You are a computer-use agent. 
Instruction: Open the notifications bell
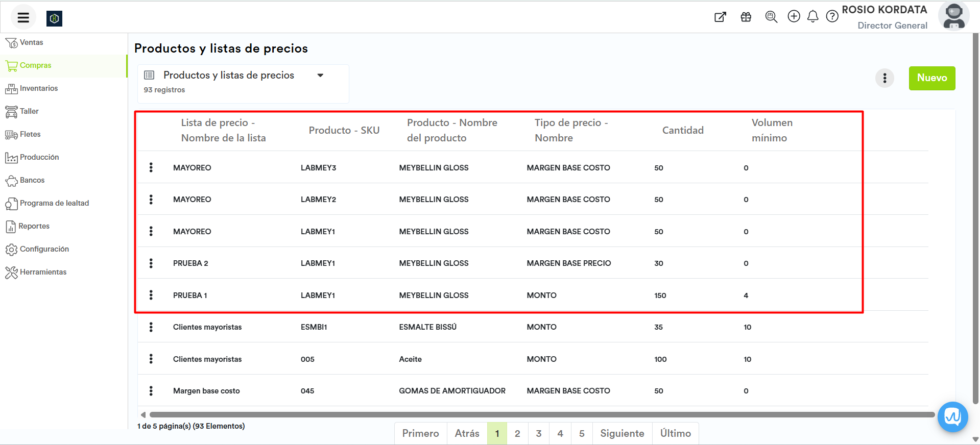(x=812, y=16)
